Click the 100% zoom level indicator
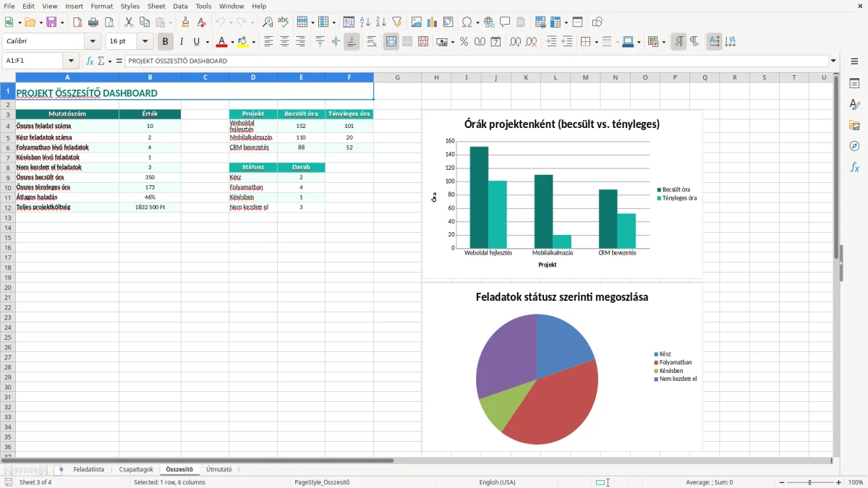This screenshot has height=488, width=868. tap(856, 482)
